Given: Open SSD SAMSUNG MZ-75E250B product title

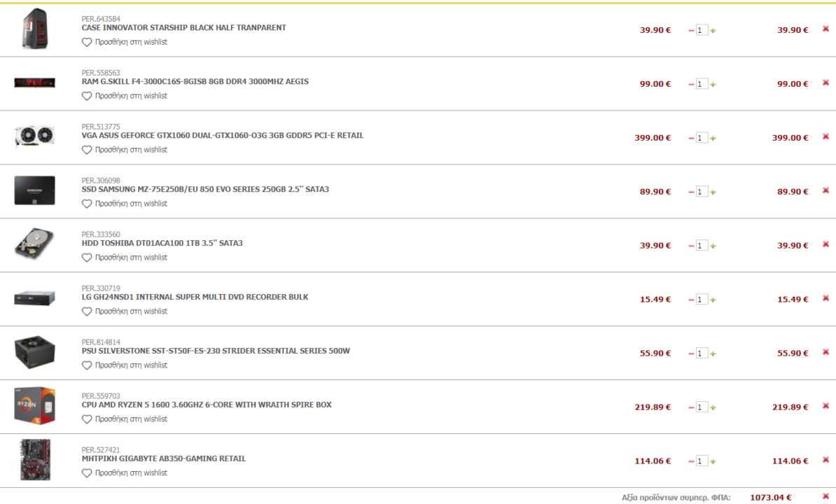Looking at the screenshot, I should coord(205,189).
